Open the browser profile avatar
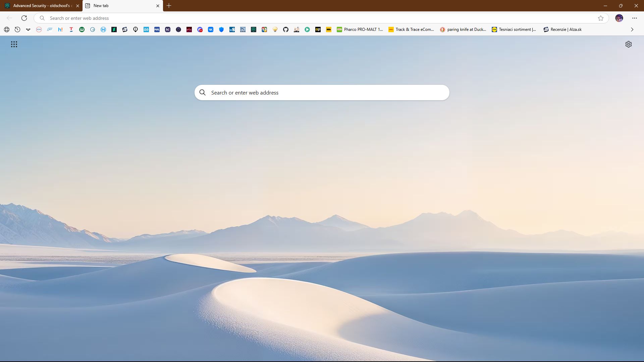The height and width of the screenshot is (362, 644). point(619,18)
